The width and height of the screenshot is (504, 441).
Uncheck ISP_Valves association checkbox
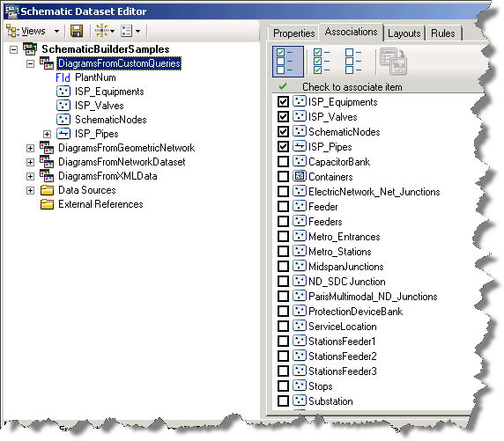click(x=283, y=116)
